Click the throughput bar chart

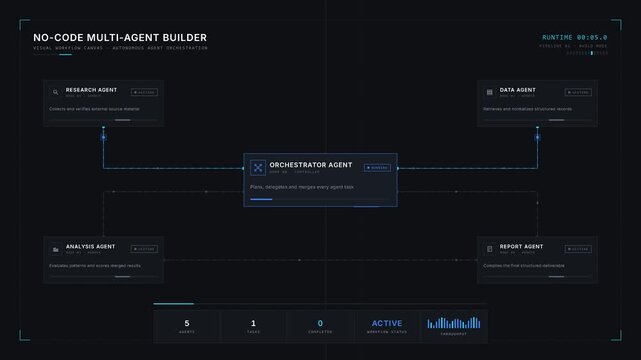coord(454,323)
